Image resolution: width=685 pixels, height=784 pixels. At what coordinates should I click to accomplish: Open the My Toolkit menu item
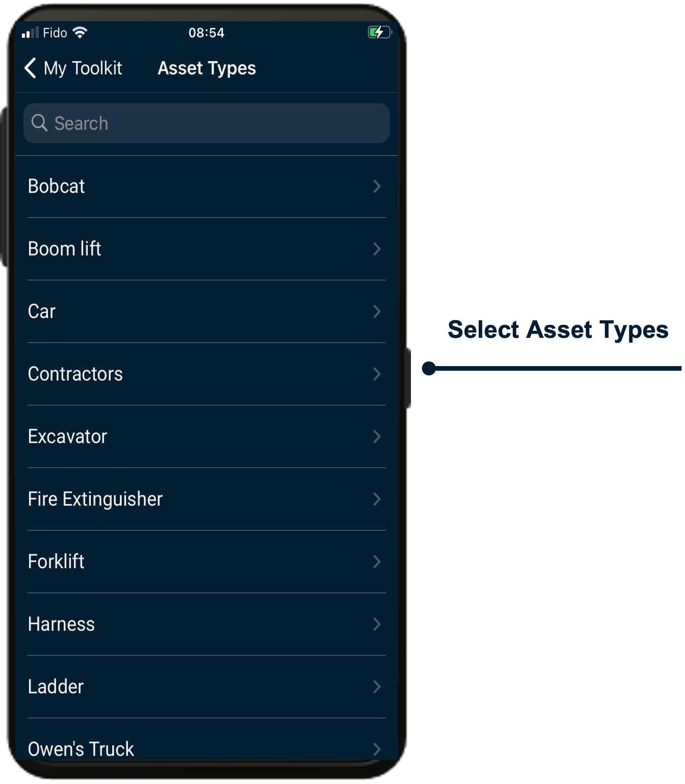[83, 68]
